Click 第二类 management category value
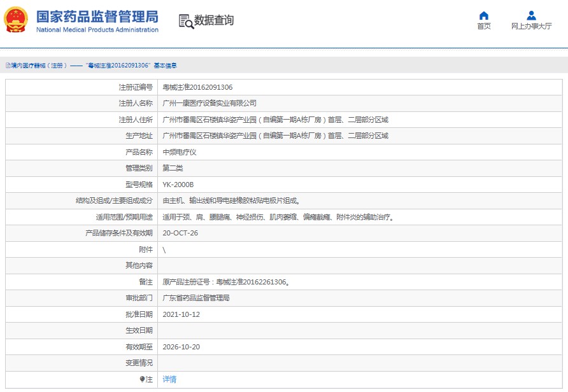 [x=173, y=168]
